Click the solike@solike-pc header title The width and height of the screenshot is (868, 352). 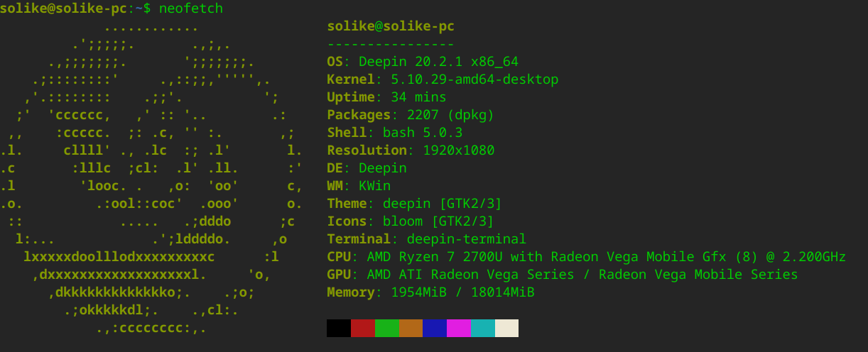390,26
